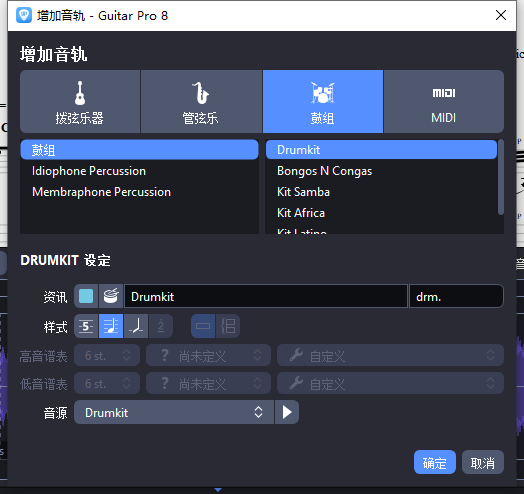Edit the drm. short name field

[x=456, y=296]
